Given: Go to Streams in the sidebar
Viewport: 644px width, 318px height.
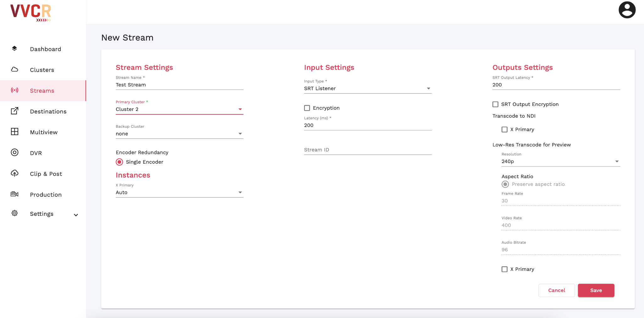Looking at the screenshot, I should coord(42,91).
